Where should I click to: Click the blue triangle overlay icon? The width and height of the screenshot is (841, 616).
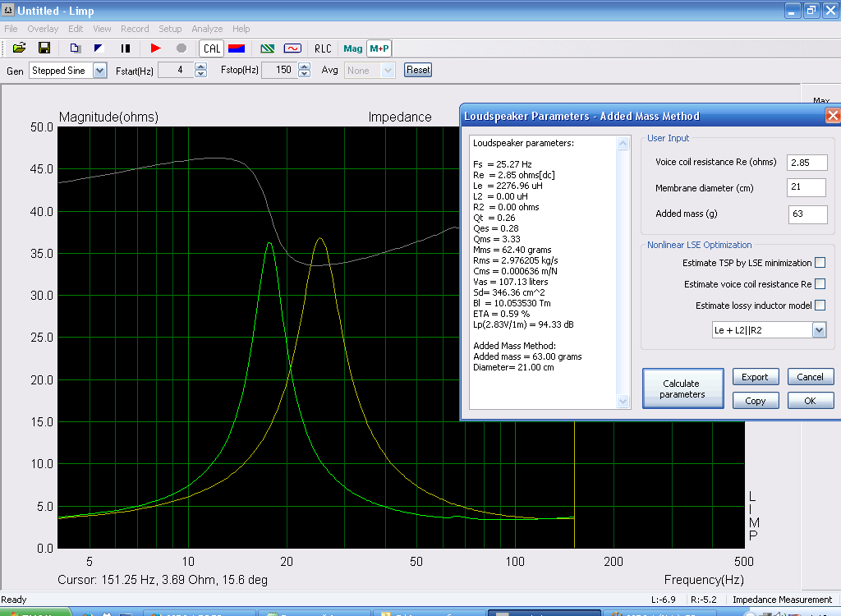point(99,48)
